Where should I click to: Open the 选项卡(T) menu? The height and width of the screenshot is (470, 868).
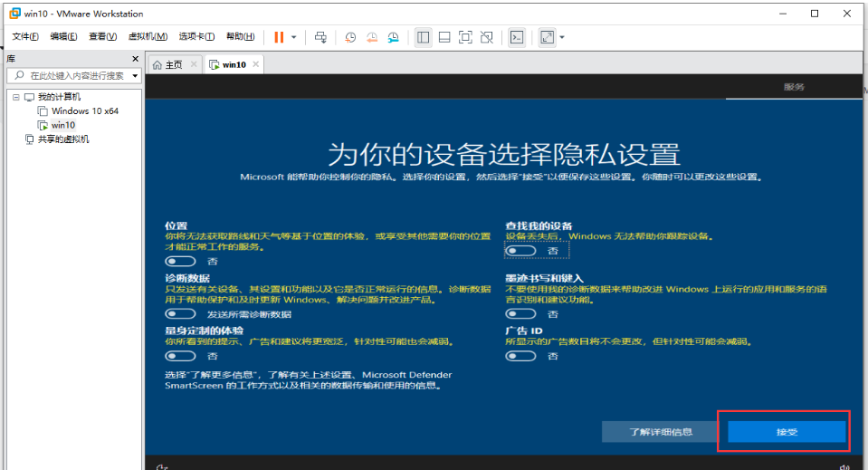coord(196,36)
